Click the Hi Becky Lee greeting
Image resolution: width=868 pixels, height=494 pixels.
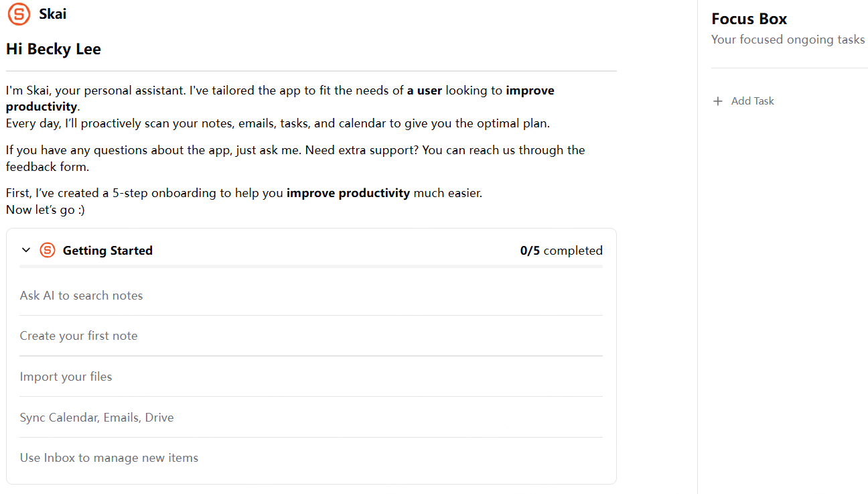pyautogui.click(x=54, y=49)
